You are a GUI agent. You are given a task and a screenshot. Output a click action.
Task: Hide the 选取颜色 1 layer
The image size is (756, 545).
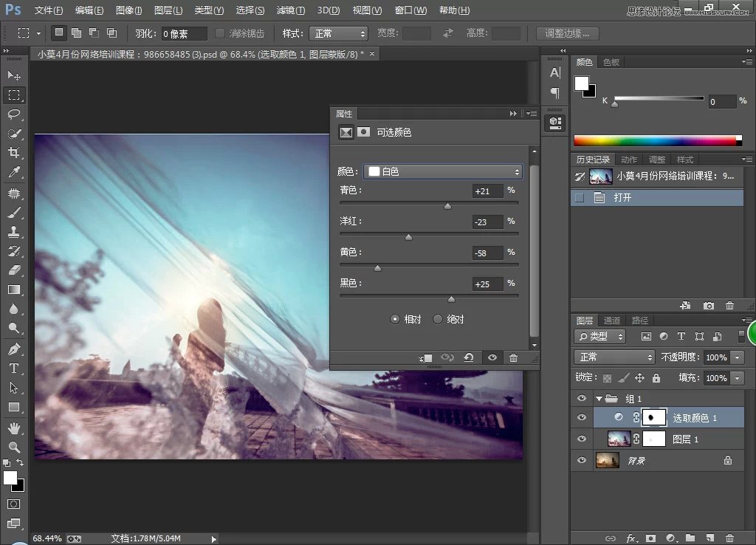[x=582, y=417]
